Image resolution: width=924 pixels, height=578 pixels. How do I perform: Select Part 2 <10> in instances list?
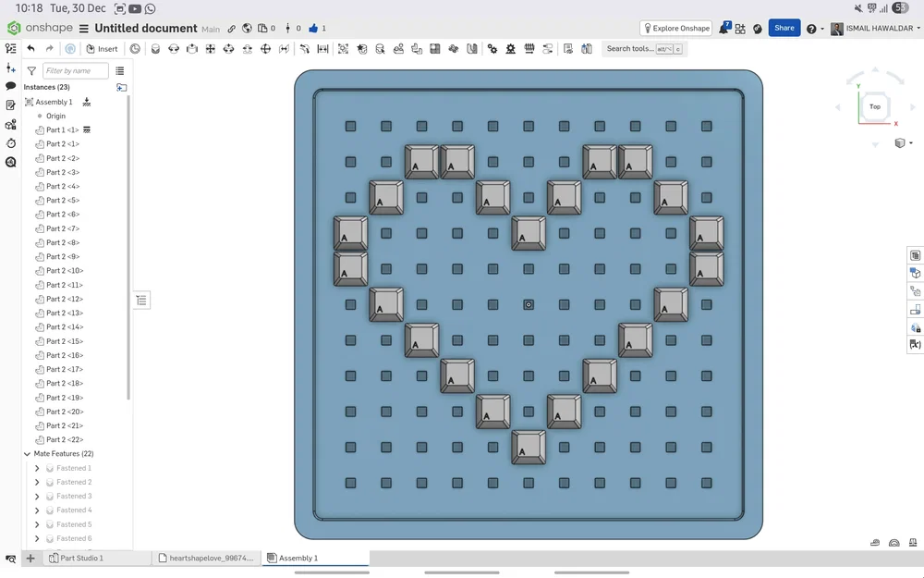(65, 271)
